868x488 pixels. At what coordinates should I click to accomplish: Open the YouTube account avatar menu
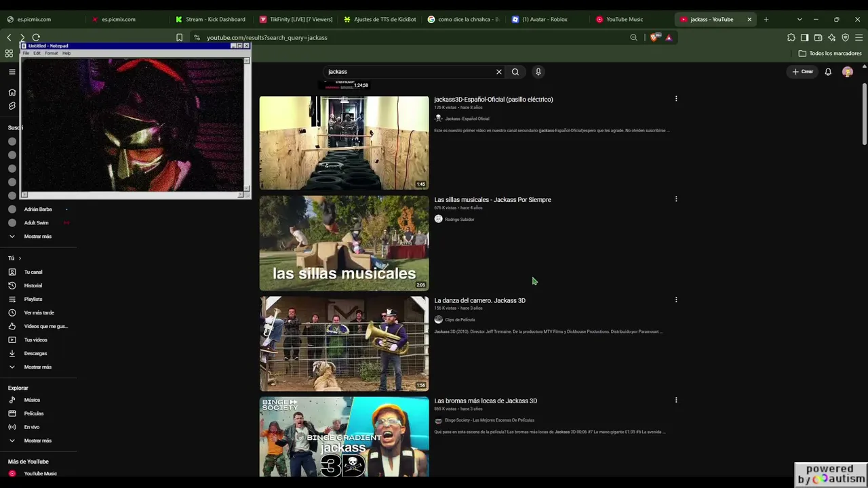[848, 72]
